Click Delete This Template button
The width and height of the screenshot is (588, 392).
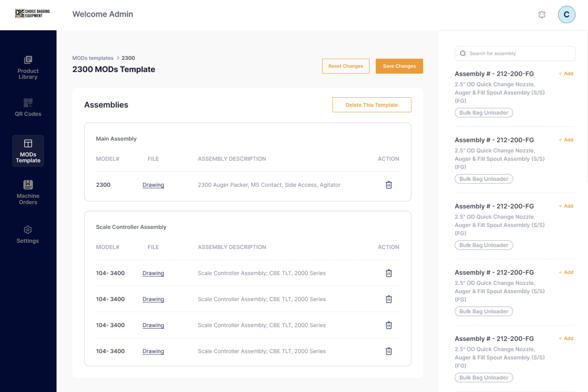(371, 105)
